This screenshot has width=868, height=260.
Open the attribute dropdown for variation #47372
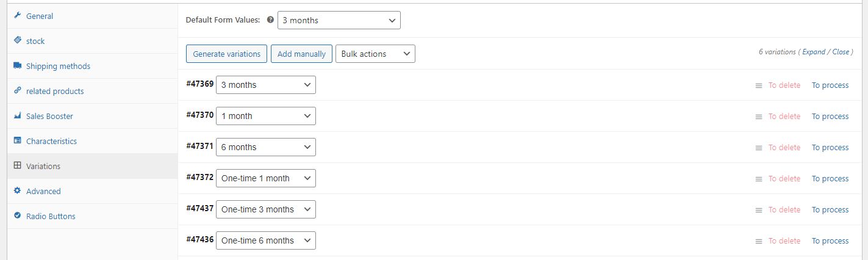coord(265,178)
